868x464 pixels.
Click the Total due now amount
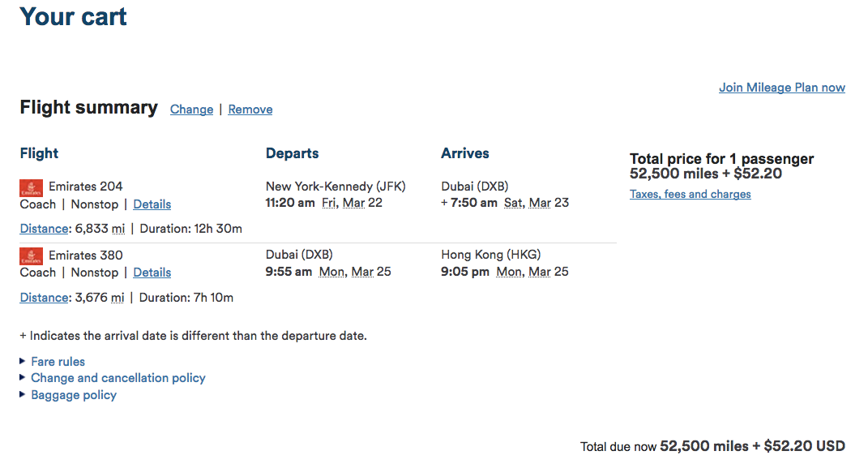point(752,446)
